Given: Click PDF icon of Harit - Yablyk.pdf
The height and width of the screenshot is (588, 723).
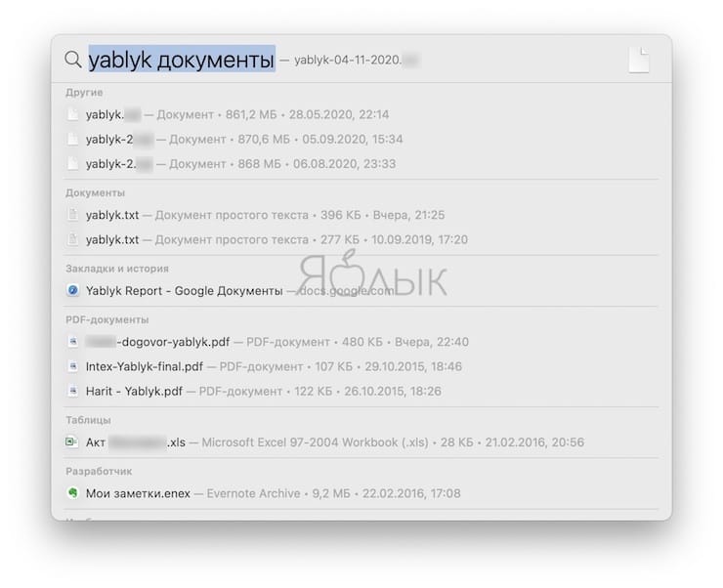Looking at the screenshot, I should pos(73,391).
